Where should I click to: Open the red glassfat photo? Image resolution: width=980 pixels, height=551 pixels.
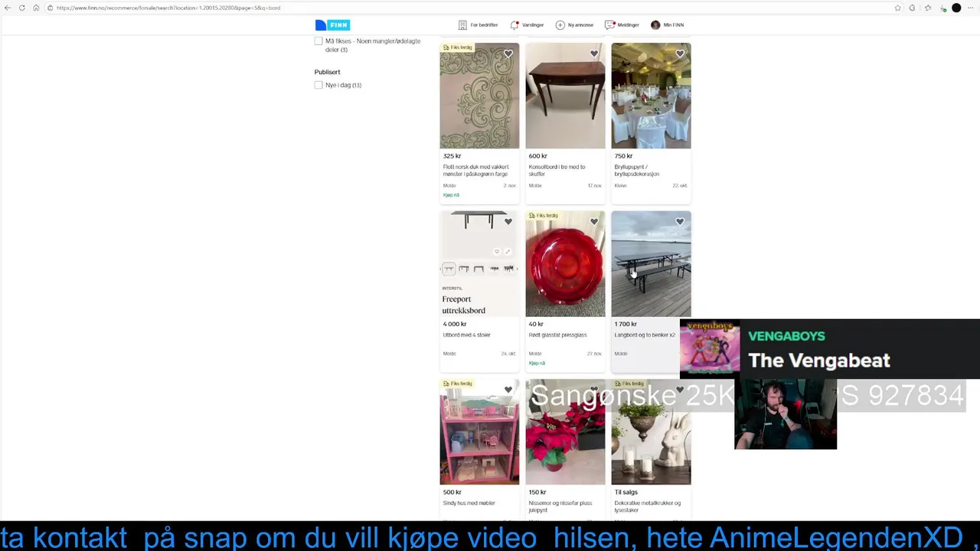[x=565, y=264]
